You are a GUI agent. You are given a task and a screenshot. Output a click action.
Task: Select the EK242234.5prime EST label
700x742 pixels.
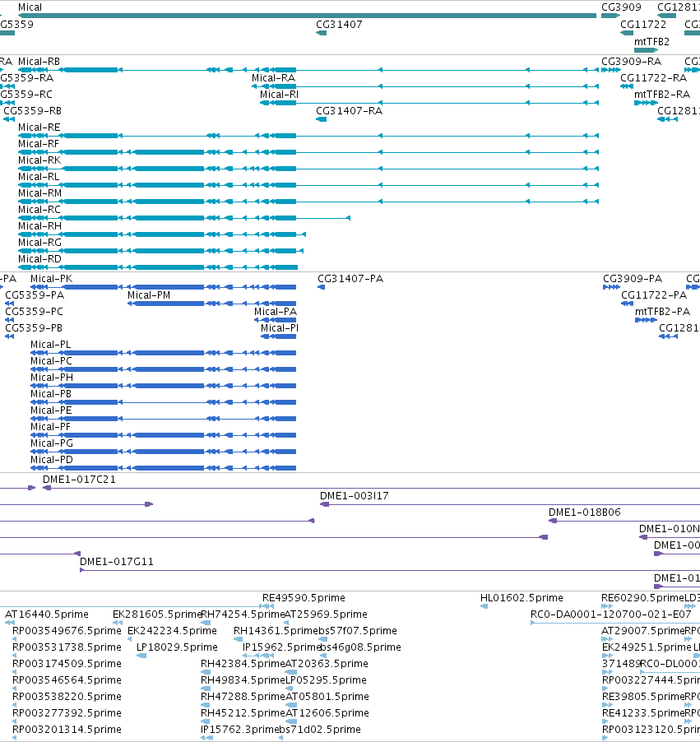pyautogui.click(x=172, y=631)
